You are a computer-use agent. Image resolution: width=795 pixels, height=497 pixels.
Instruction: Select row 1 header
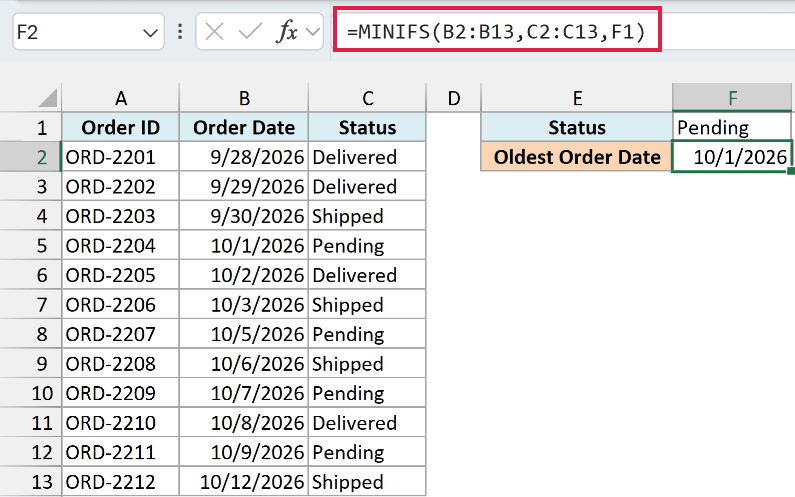click(30, 127)
